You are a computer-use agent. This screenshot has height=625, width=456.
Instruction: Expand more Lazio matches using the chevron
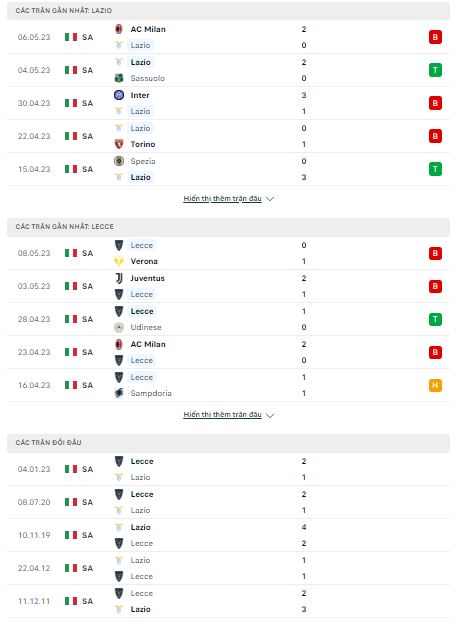click(x=270, y=199)
